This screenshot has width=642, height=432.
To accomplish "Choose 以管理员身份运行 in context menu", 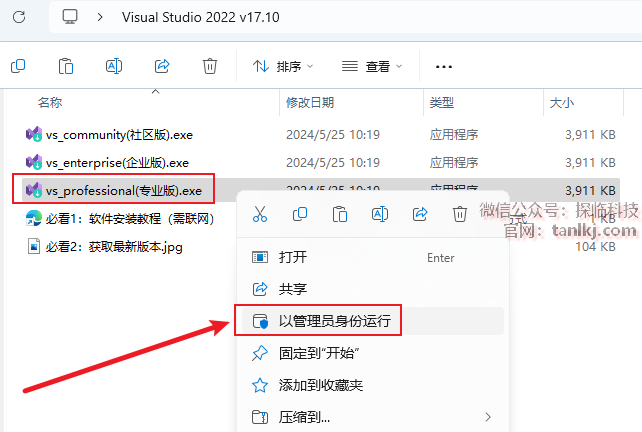I will coord(373,321).
